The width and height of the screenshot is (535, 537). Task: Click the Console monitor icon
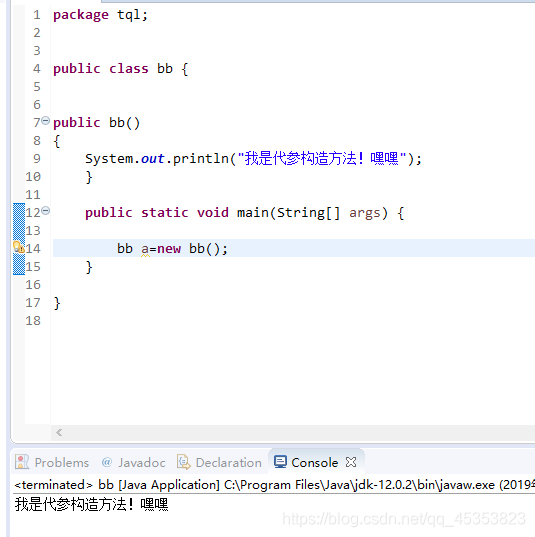point(280,462)
